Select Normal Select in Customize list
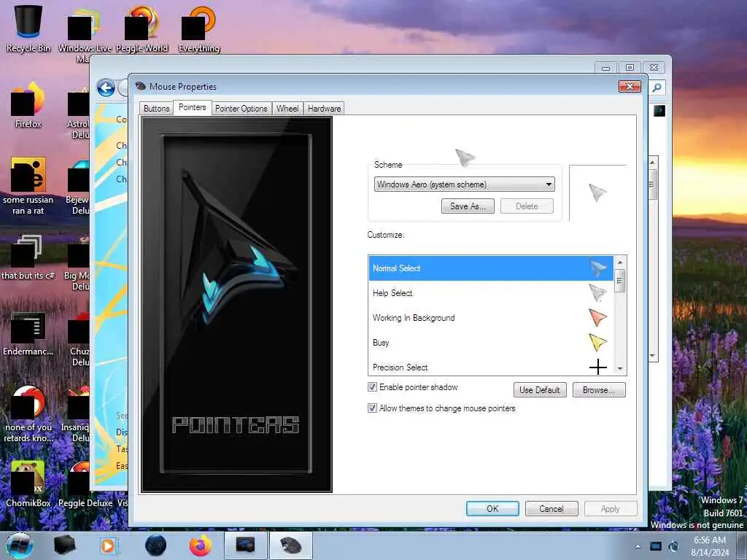The width and height of the screenshot is (747, 560). click(491, 268)
